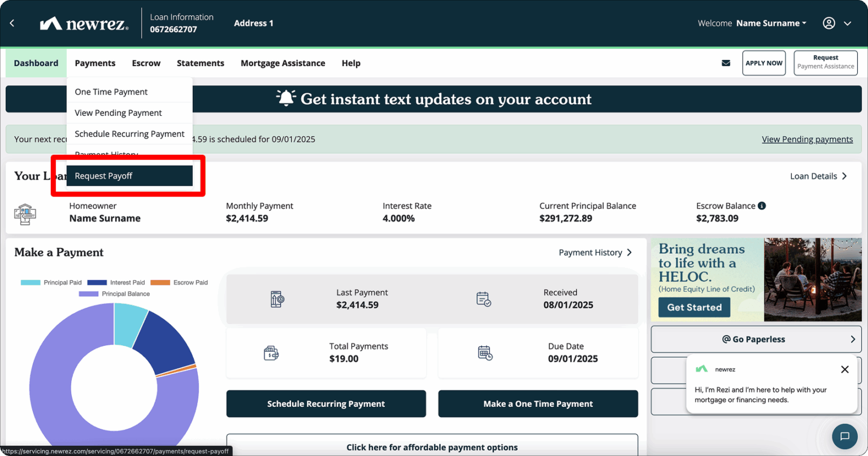Click the user profile account icon
Image resolution: width=868 pixels, height=456 pixels.
[828, 23]
